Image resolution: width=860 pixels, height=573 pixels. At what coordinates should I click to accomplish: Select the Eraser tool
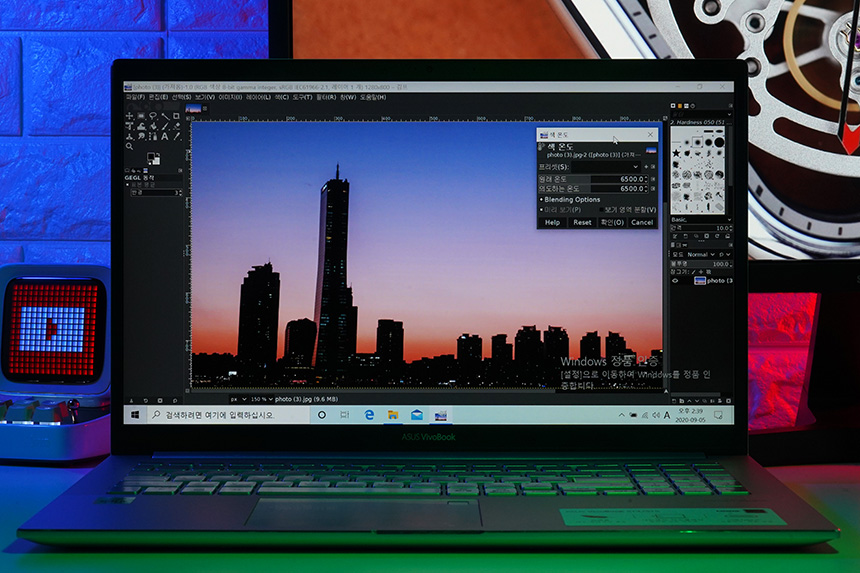click(x=176, y=126)
